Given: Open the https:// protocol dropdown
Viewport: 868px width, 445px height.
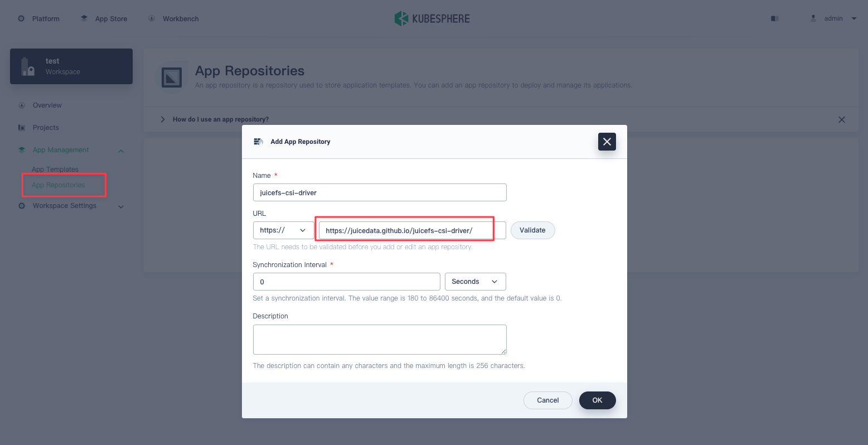Looking at the screenshot, I should click(283, 230).
